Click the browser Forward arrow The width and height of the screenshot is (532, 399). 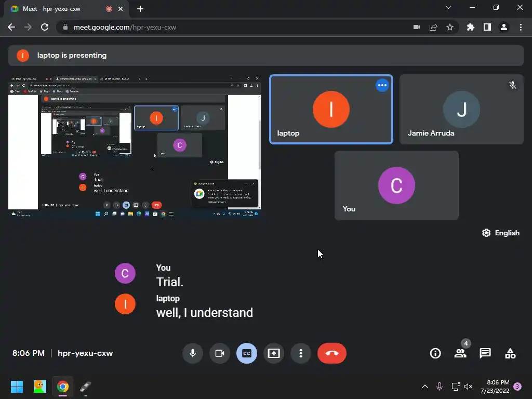pyautogui.click(x=28, y=27)
